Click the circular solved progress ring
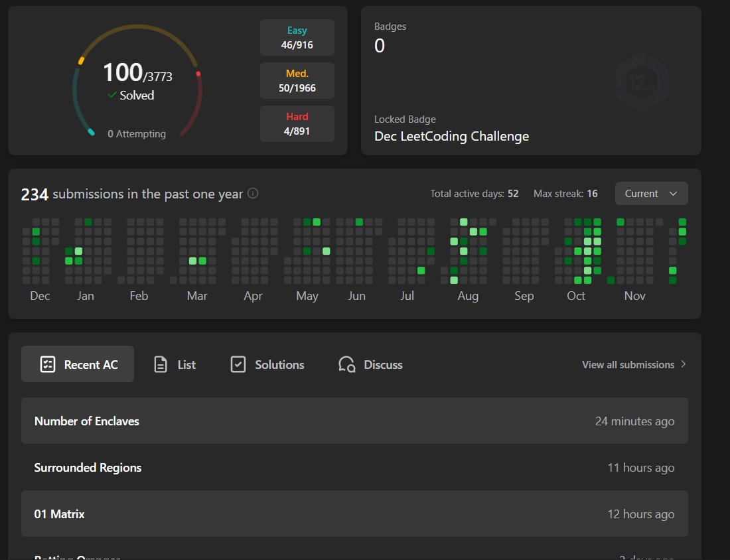 point(137,81)
